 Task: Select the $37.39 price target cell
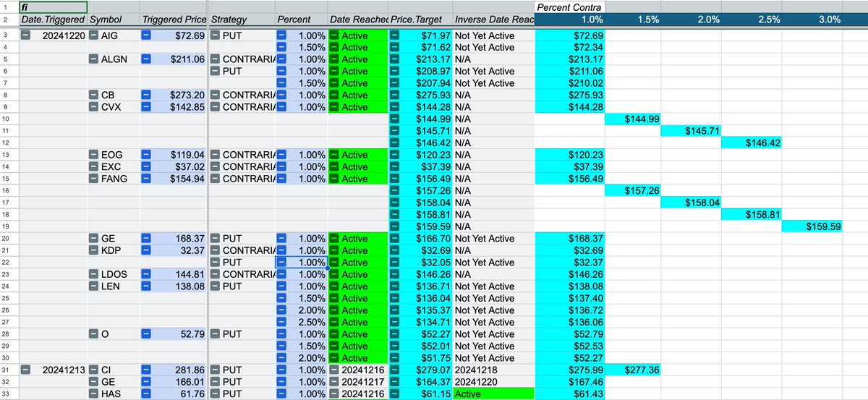coord(421,166)
